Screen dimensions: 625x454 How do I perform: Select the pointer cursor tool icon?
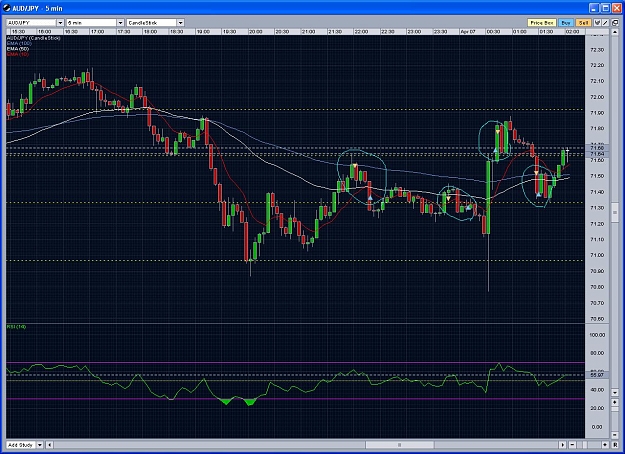click(x=597, y=23)
